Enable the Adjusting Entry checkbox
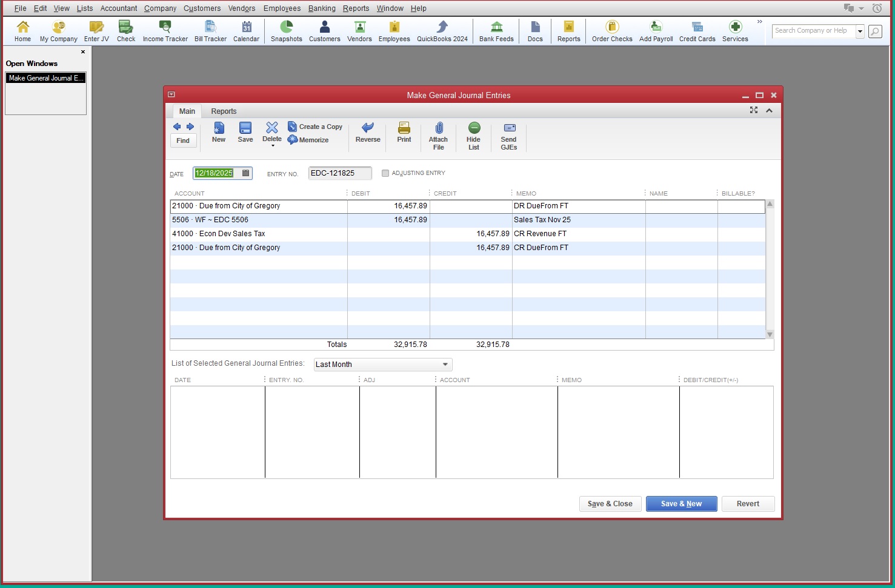895x588 pixels. 385,173
